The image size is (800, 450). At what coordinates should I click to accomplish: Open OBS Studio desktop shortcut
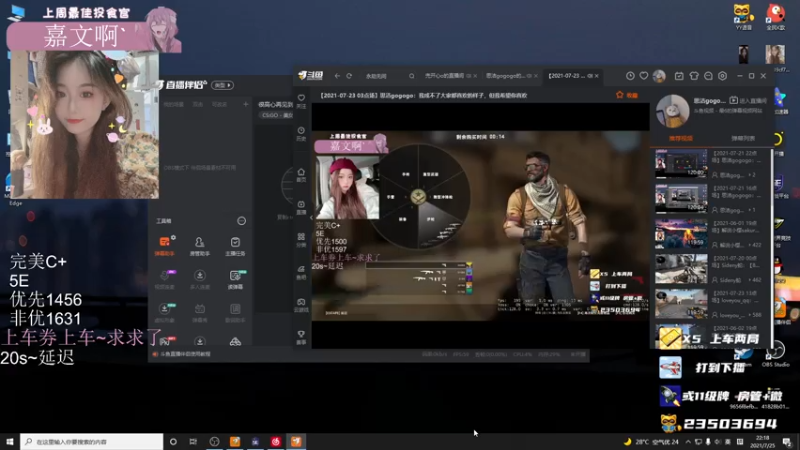coord(776,354)
